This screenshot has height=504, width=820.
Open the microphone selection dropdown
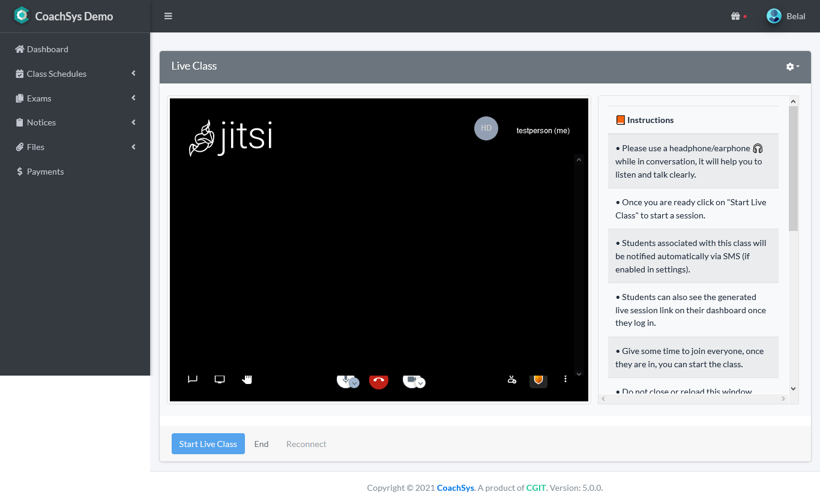pos(354,383)
